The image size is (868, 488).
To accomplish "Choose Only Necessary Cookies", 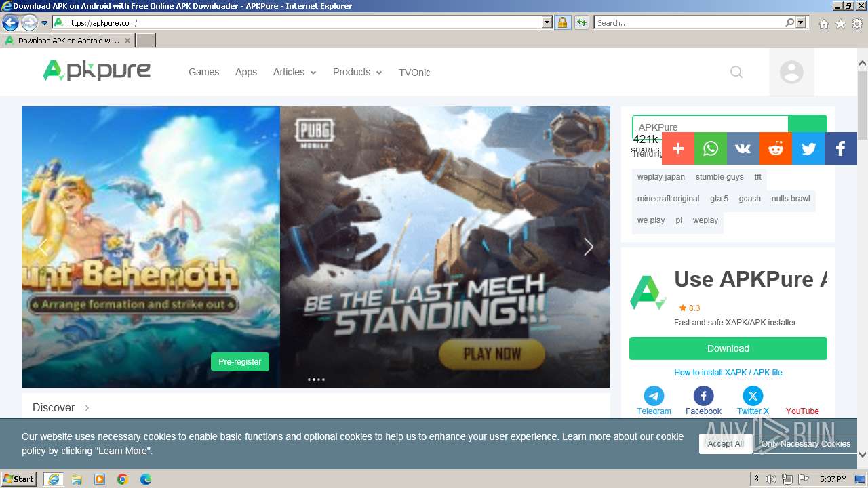I will (806, 444).
